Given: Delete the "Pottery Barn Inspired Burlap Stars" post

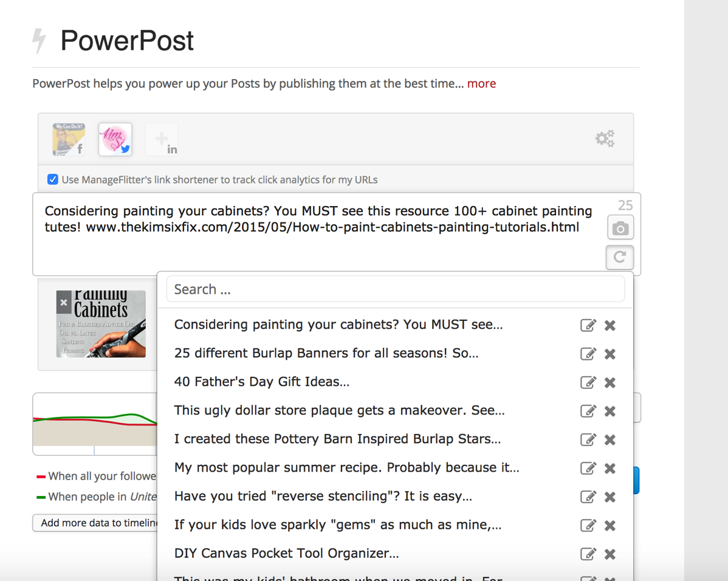Looking at the screenshot, I should 610,440.
